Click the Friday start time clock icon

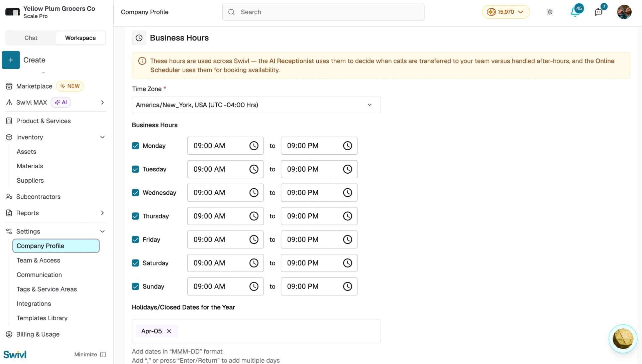click(254, 239)
